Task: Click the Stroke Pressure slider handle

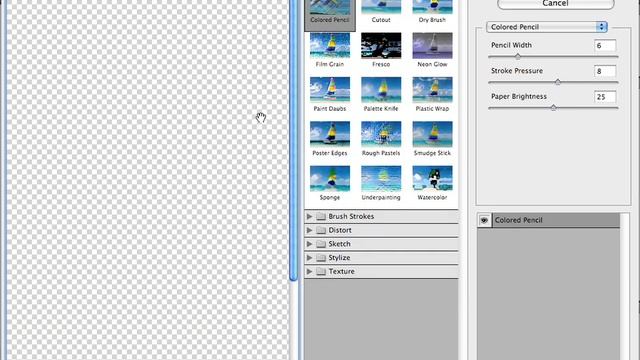Action: pyautogui.click(x=558, y=82)
